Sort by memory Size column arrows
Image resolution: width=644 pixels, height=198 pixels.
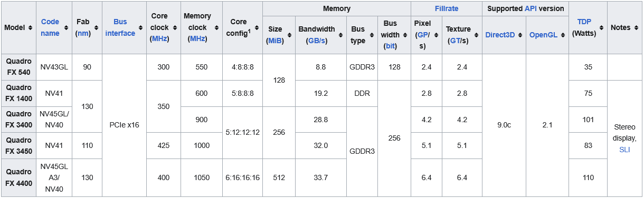point(289,35)
